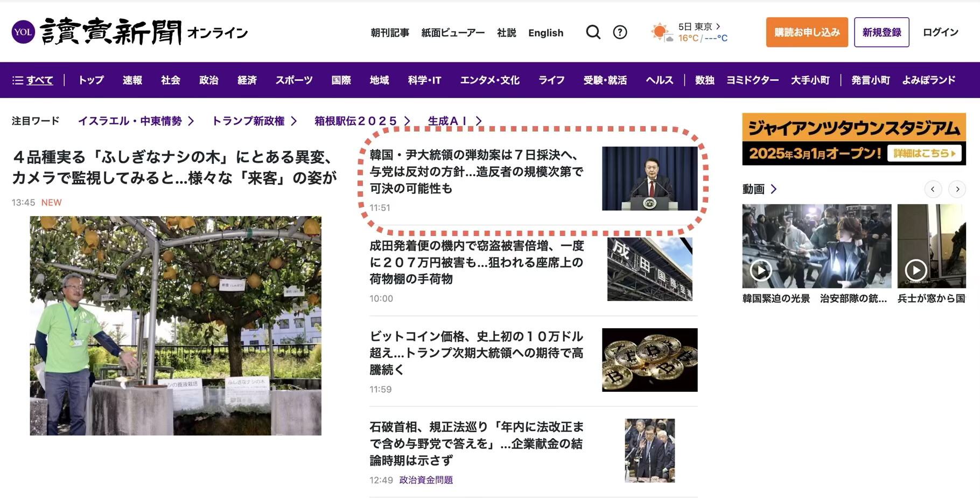Show next videos with right arrow
The image size is (980, 498).
957,189
